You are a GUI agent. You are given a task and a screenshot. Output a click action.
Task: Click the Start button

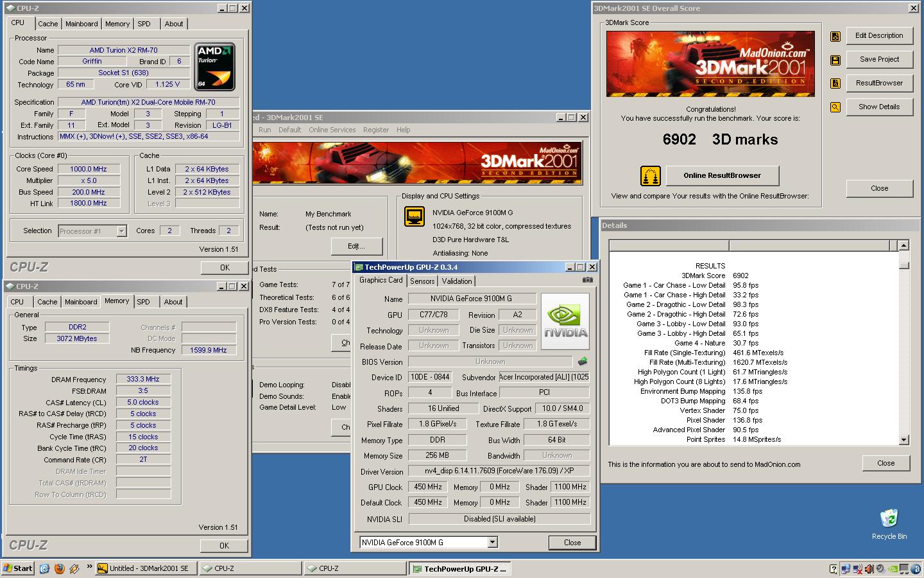[18, 568]
